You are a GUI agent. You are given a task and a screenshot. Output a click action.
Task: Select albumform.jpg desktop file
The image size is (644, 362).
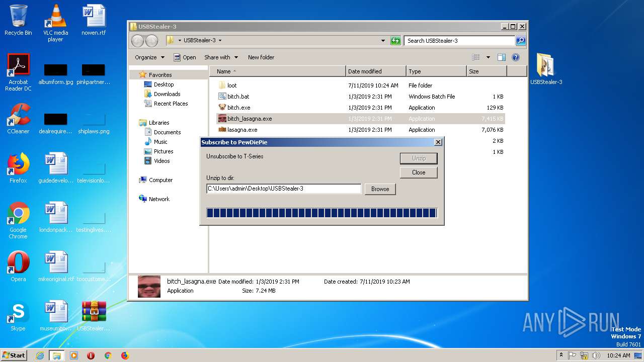(x=55, y=73)
